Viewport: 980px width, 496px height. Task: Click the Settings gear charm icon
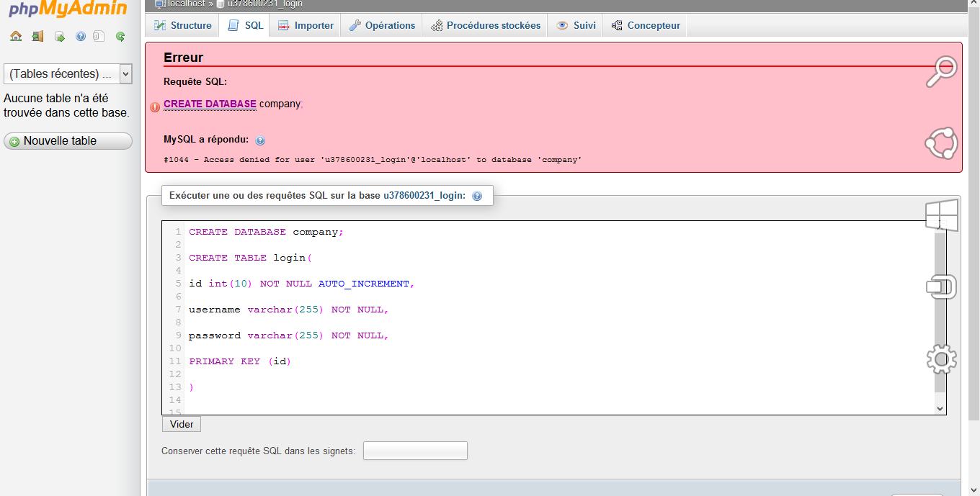tap(941, 359)
